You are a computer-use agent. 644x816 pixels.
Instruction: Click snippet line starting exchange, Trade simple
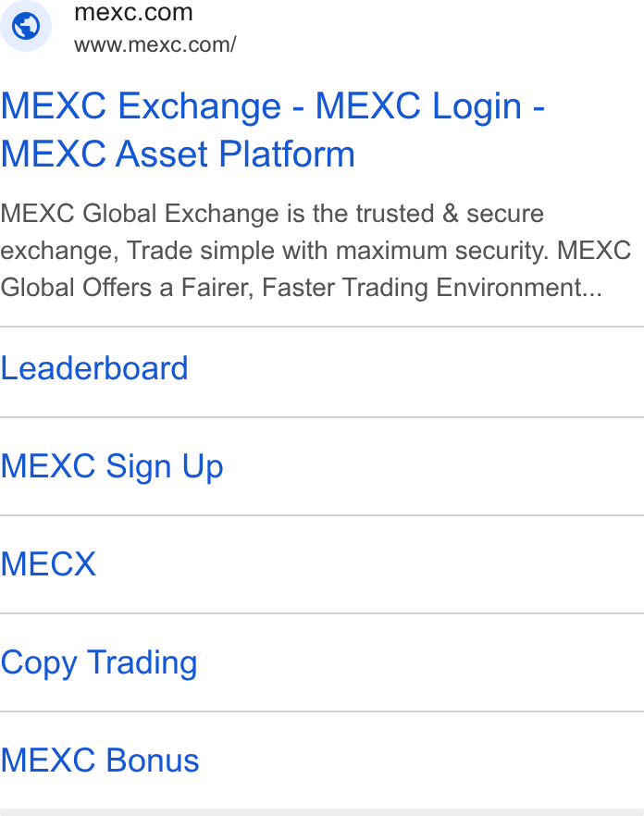pos(316,251)
